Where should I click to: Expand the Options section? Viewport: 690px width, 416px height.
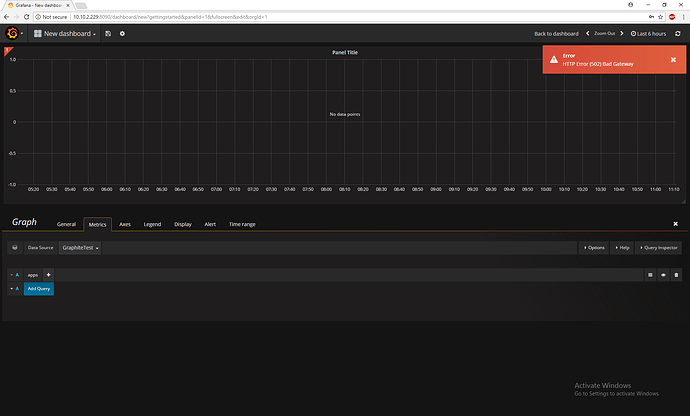[594, 248]
